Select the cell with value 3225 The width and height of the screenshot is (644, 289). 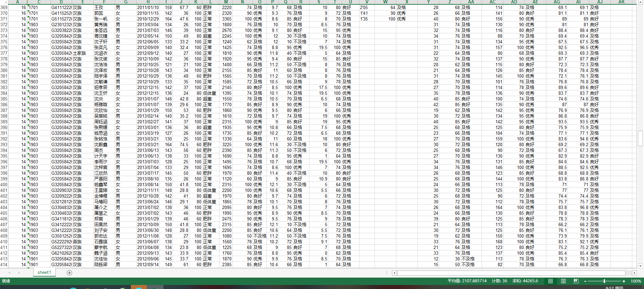(226, 144)
